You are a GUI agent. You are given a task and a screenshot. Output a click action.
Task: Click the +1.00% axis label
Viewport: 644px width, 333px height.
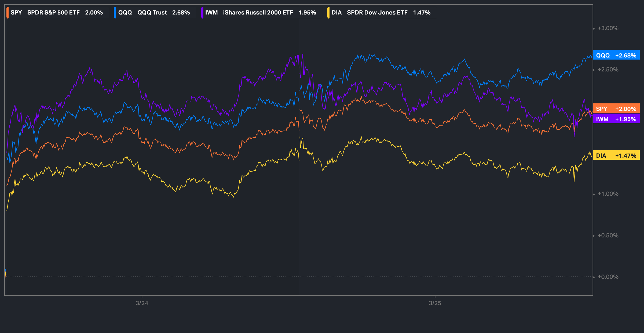tap(608, 194)
